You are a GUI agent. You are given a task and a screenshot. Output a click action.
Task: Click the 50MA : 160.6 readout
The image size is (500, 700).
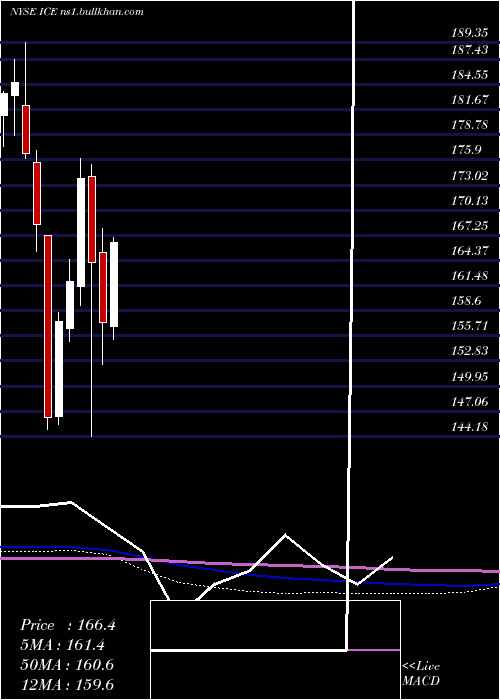[x=67, y=665]
